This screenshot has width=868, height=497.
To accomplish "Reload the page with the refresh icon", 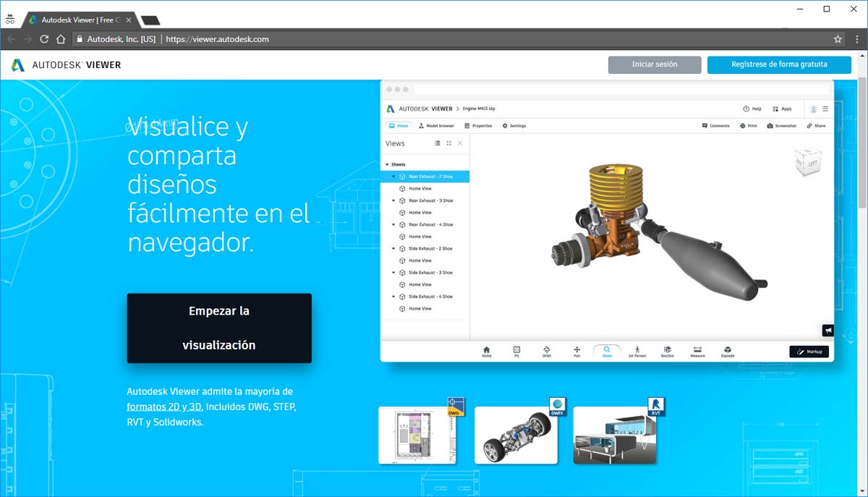I will (44, 39).
